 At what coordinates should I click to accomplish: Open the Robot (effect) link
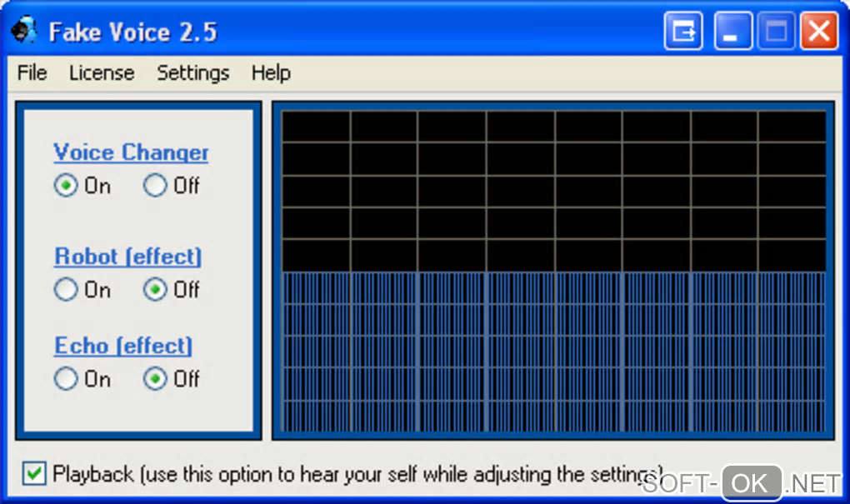(128, 257)
